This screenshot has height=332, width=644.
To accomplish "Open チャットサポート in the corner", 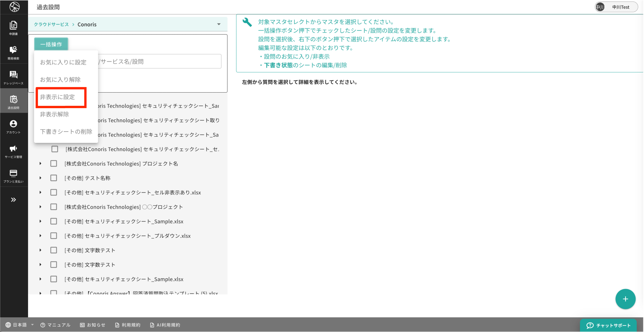I will (x=608, y=325).
